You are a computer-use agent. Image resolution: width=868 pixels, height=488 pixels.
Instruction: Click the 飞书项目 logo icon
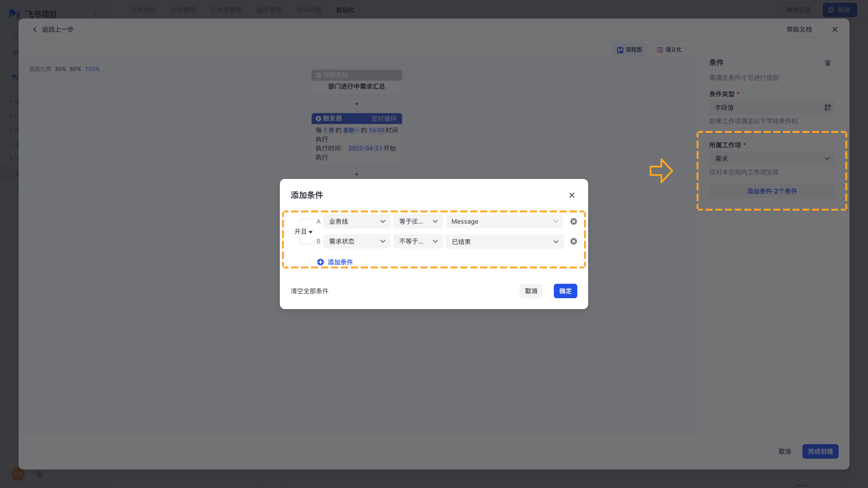tap(14, 14)
